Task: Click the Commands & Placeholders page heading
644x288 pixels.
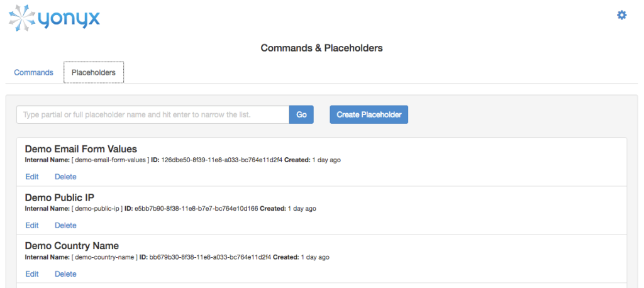Action: click(321, 48)
